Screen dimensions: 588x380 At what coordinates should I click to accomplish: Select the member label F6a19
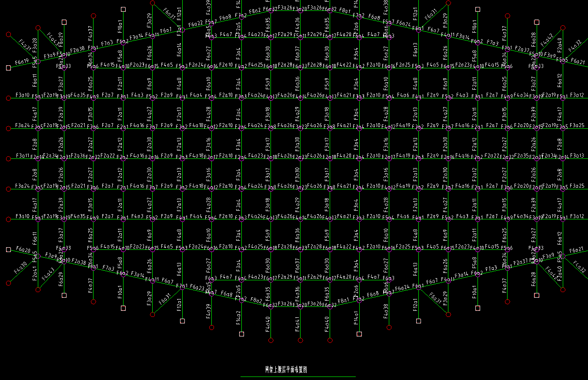tap(22, 62)
